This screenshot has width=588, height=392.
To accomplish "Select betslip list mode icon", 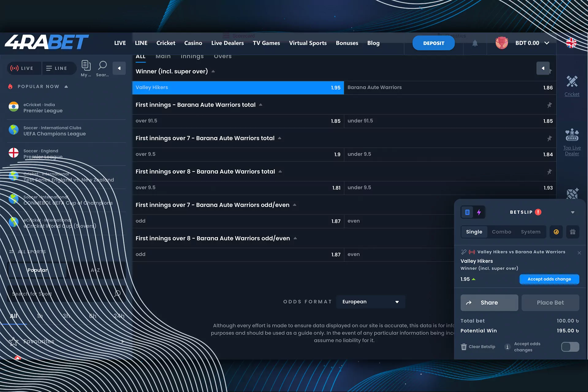I will pos(467,212).
